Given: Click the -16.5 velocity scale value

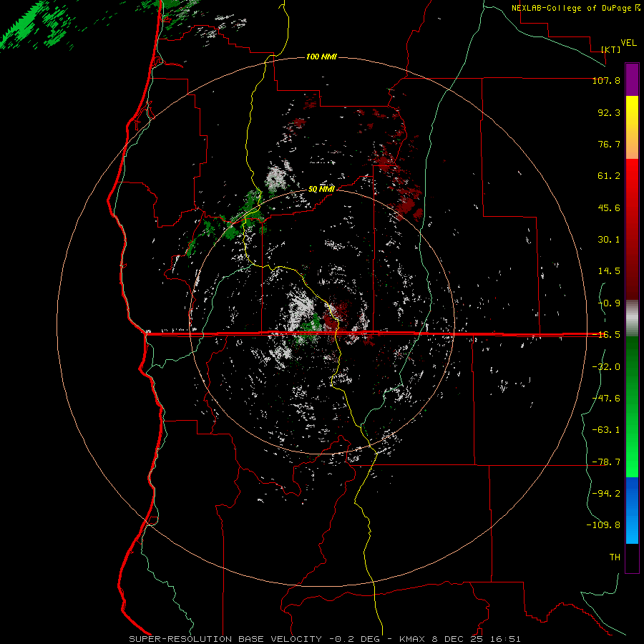Looking at the screenshot, I should point(606,335).
